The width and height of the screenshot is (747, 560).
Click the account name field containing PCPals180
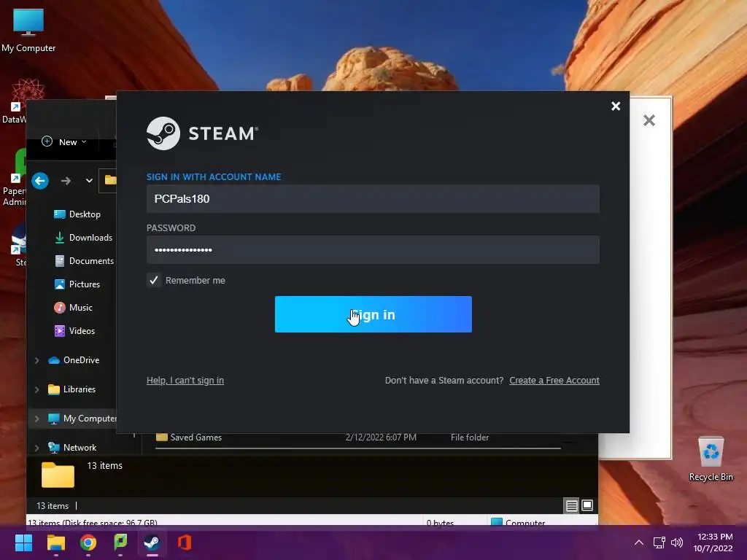pos(373,199)
